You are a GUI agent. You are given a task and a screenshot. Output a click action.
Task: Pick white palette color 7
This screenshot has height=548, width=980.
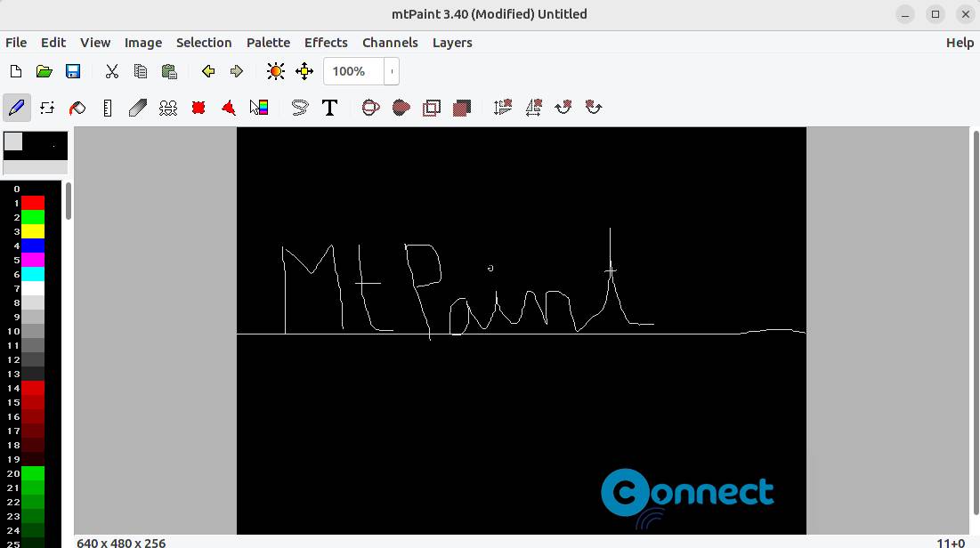(x=33, y=289)
